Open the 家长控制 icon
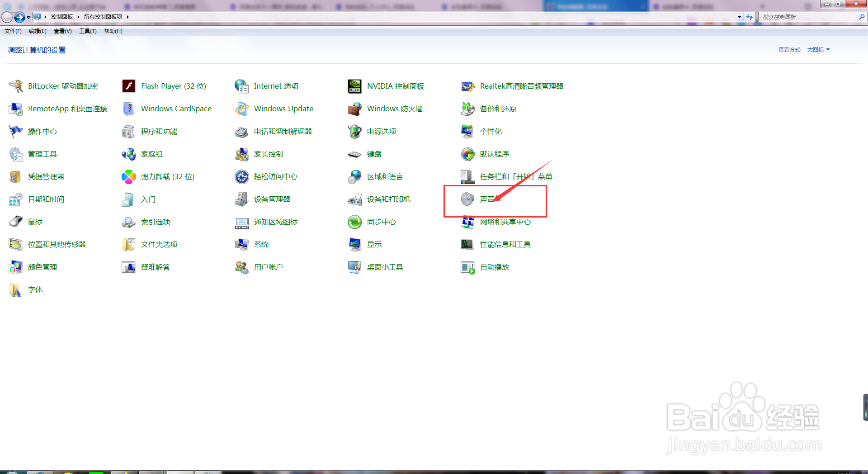868x474 pixels. [242, 154]
